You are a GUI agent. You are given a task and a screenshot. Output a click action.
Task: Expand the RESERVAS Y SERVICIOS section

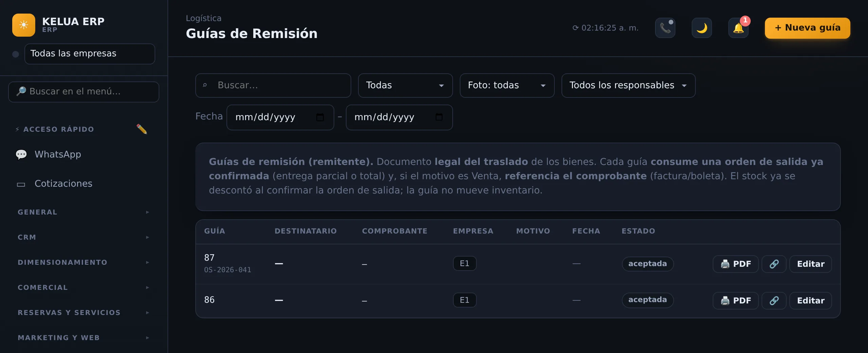tap(83, 313)
